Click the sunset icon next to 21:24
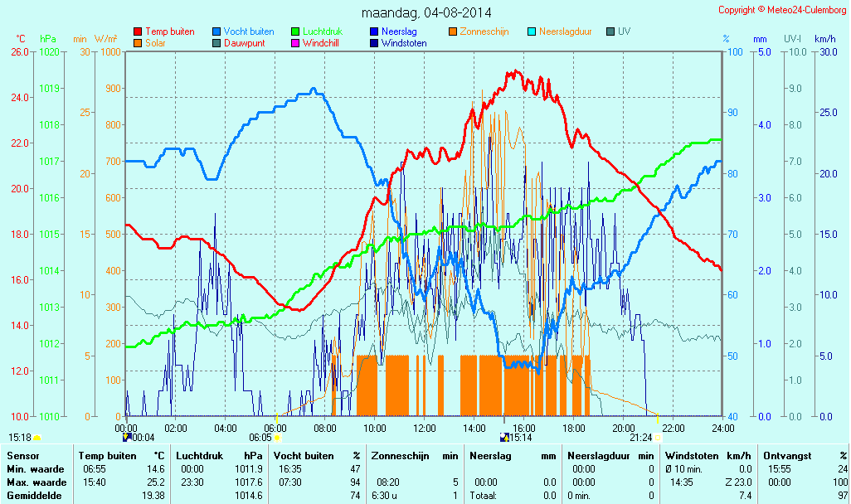Image resolution: width=851 pixels, height=504 pixels. click(657, 437)
